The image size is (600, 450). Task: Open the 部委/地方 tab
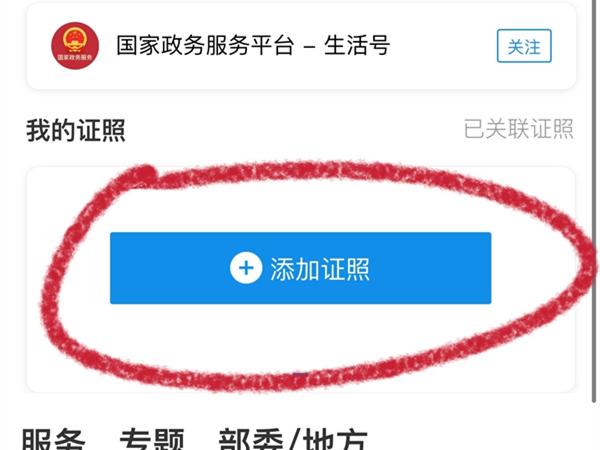click(293, 439)
